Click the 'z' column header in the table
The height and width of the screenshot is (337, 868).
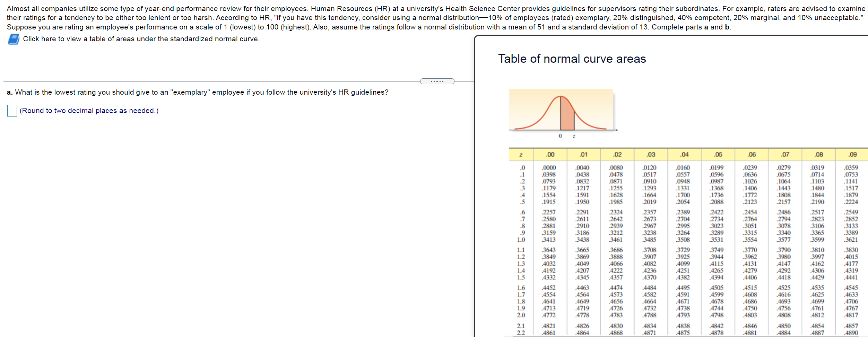point(521,155)
